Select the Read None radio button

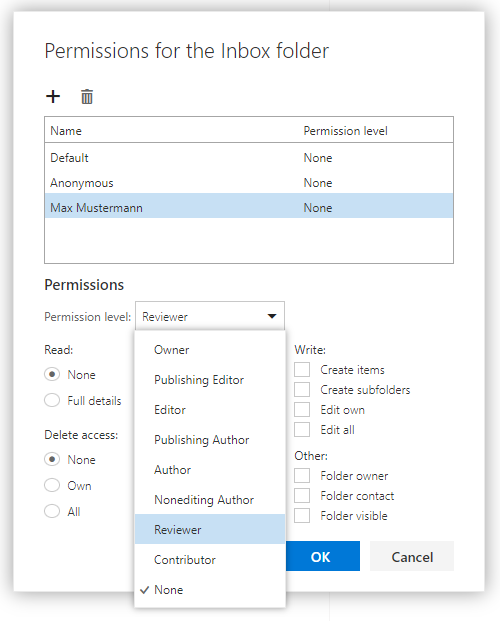52,374
